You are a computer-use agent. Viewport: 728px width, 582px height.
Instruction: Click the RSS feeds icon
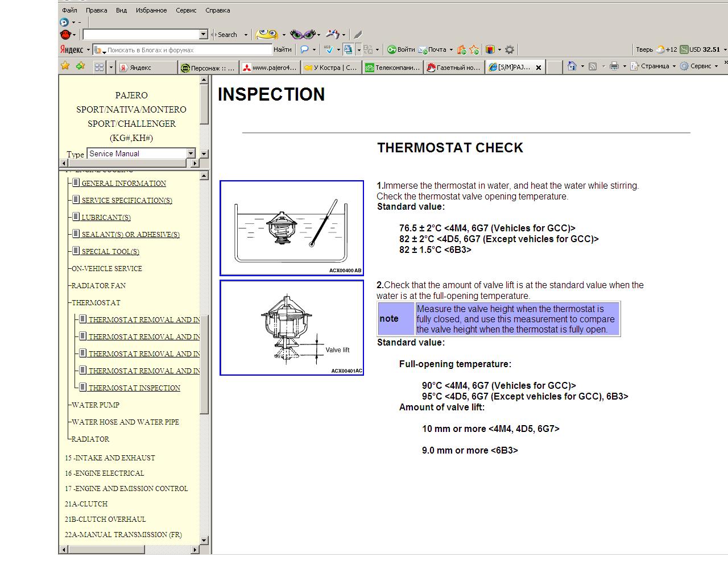[x=593, y=66]
